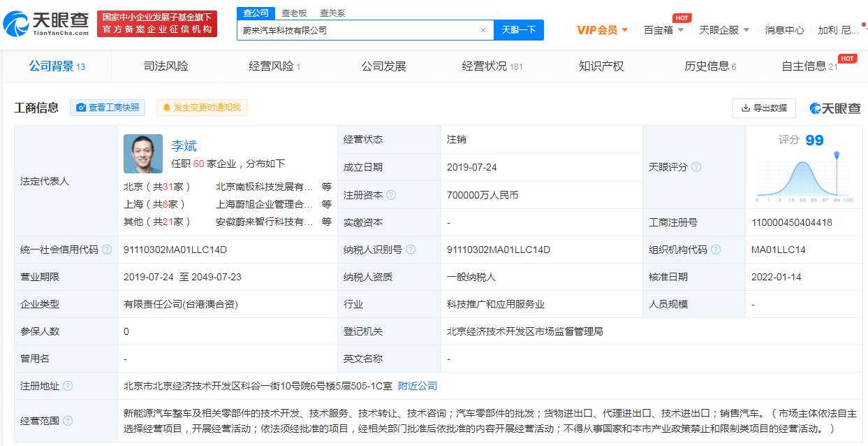This screenshot has width=868, height=446.
Task: Switch to the 知识产权 tab
Action: point(601,66)
